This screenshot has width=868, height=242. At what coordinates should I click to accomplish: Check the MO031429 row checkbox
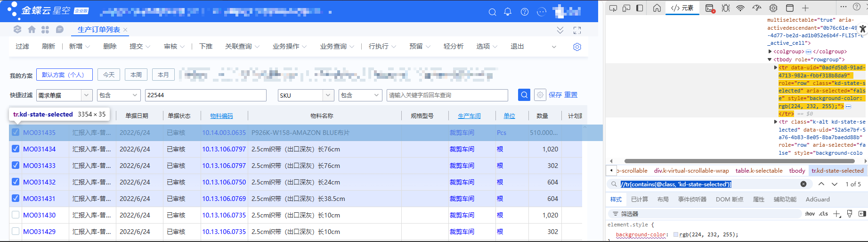[x=16, y=231]
